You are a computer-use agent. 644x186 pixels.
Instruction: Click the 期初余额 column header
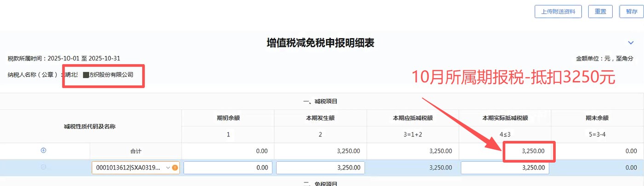228,118
